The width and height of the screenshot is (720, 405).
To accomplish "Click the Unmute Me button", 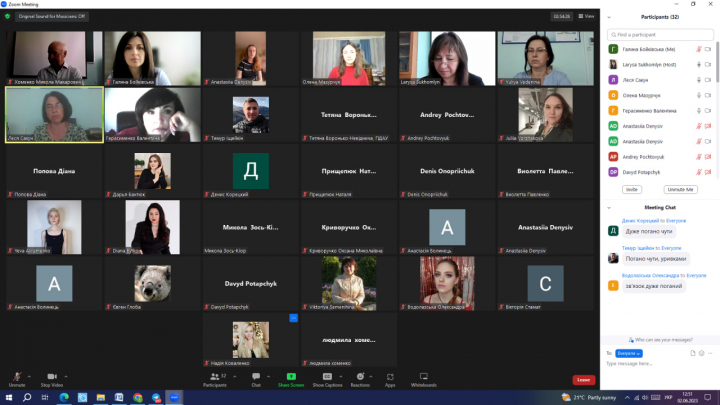I will (679, 188).
